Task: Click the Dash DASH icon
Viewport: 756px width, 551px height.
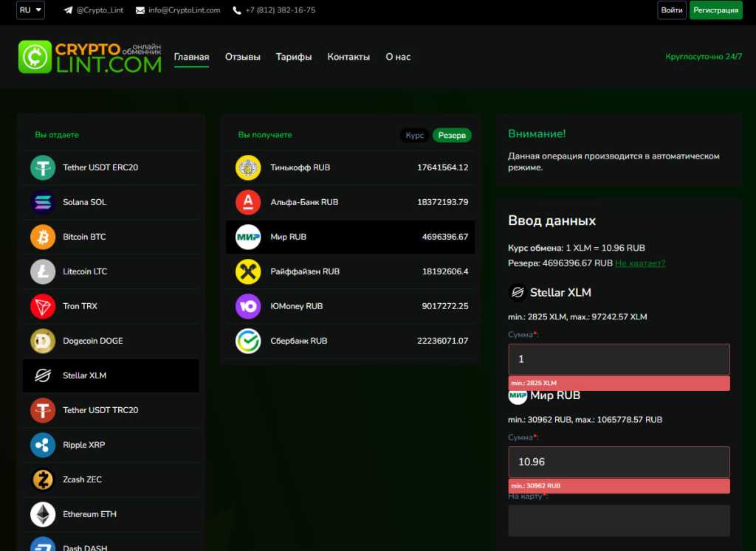Action: (x=43, y=544)
